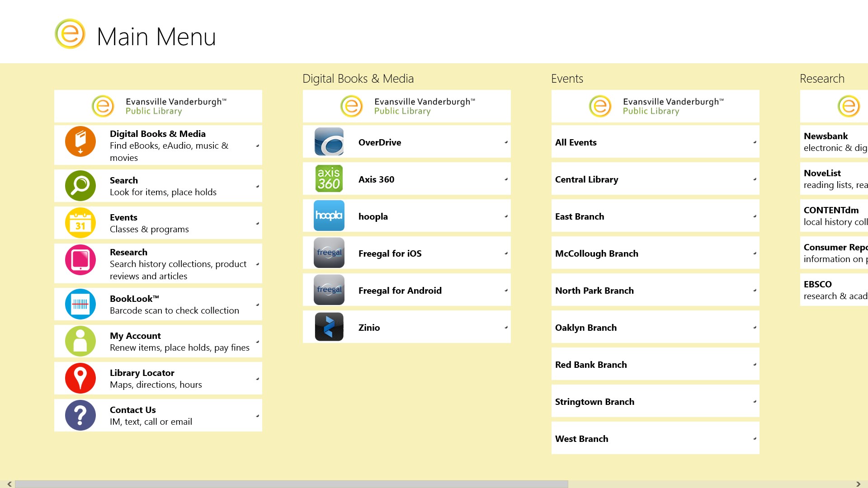Viewport: 868px width, 488px height.
Task: Open North Park Branch events
Action: [656, 290]
